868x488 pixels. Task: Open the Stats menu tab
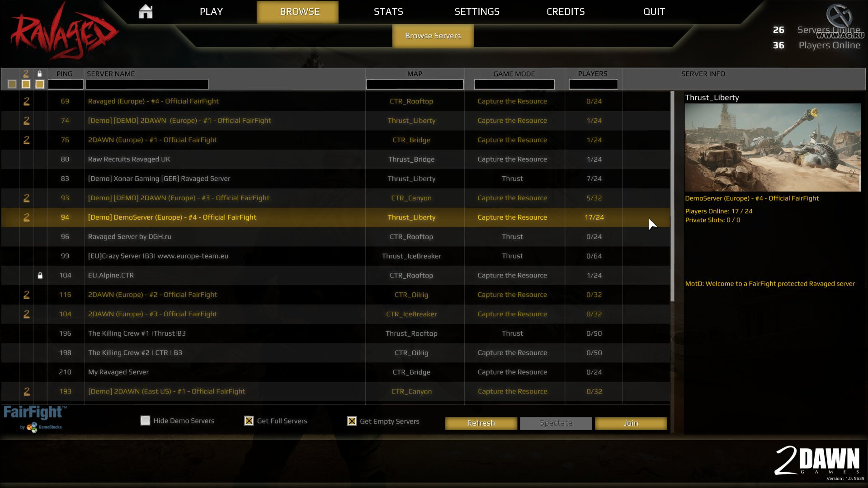point(388,12)
